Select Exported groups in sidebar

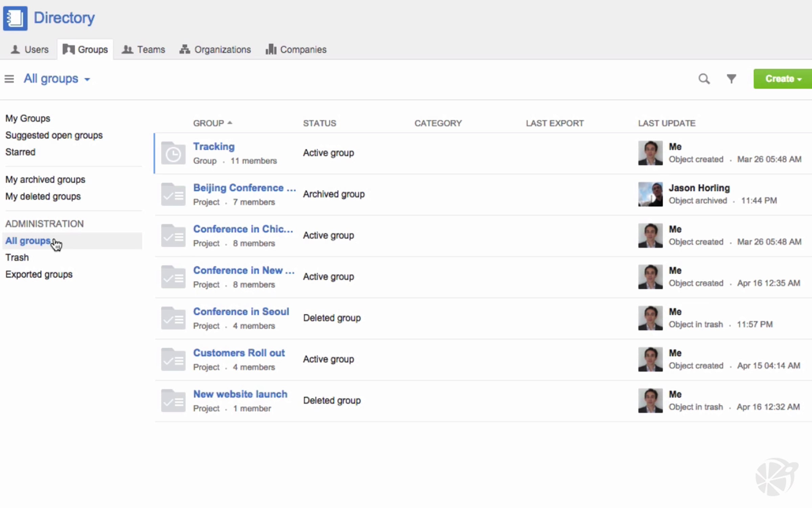point(39,274)
